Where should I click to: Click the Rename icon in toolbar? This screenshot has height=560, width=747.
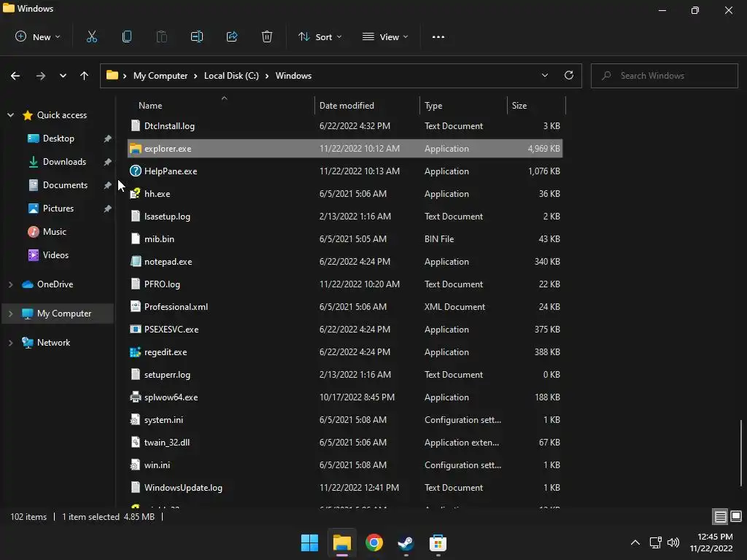[197, 36]
